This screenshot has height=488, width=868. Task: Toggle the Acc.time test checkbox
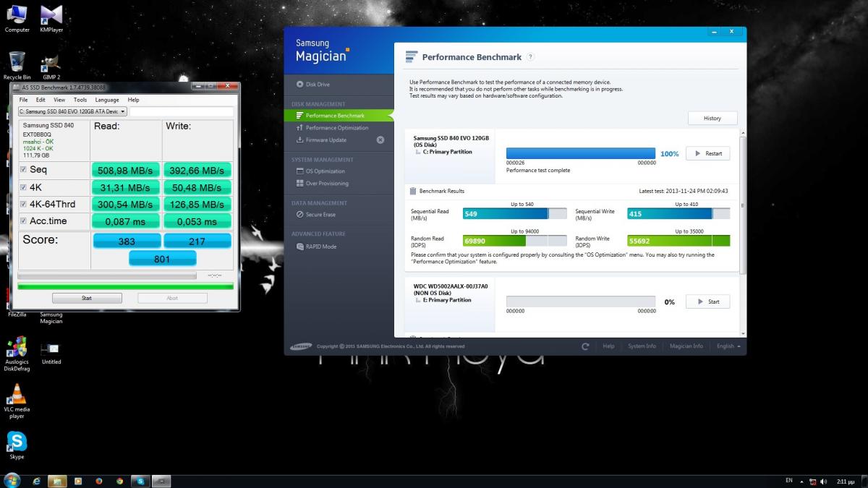coord(23,221)
